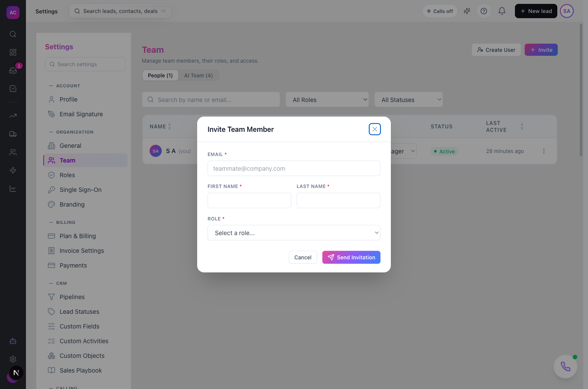Click the robot icon in left rail
Image resolution: width=588 pixels, height=389 pixels.
pos(13,341)
